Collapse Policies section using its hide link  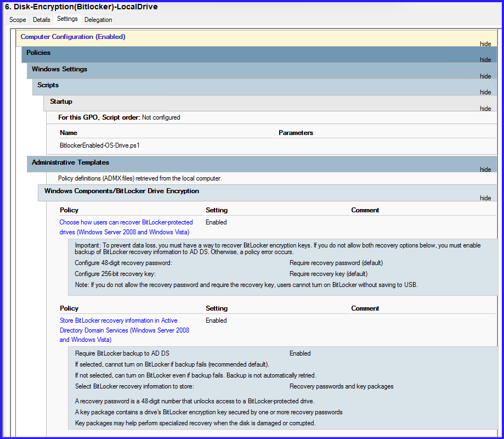(485, 60)
